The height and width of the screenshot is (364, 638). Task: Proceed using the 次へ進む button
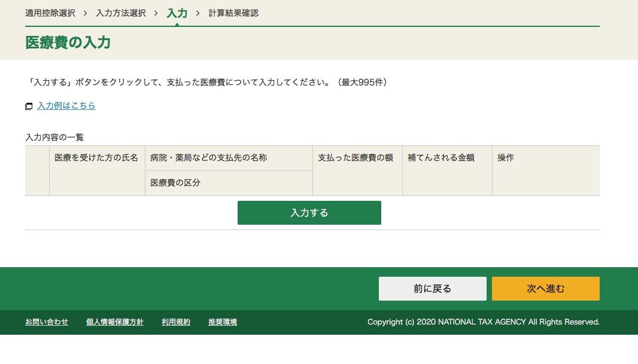(545, 289)
